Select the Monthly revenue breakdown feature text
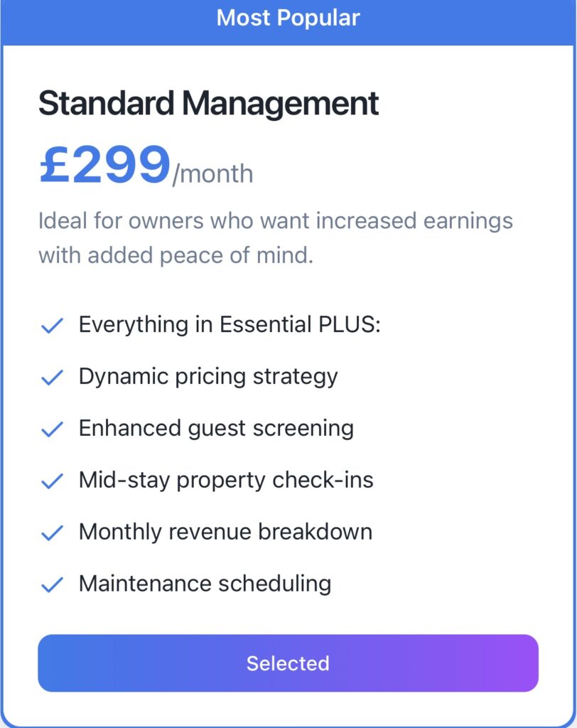577x728 pixels. (225, 532)
